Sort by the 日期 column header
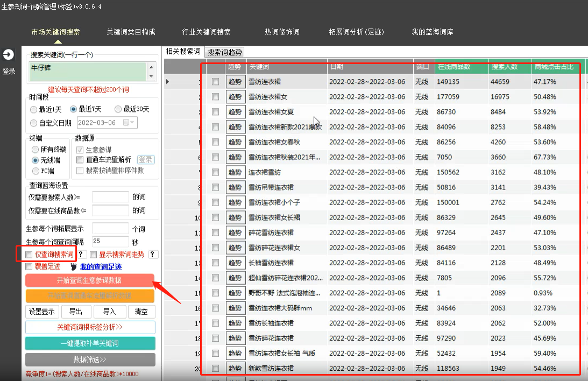This screenshot has width=588, height=381. coord(370,67)
